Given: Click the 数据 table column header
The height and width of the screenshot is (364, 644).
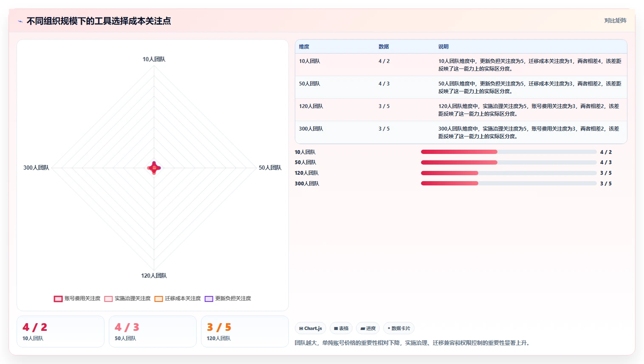Looking at the screenshot, I should [x=384, y=47].
